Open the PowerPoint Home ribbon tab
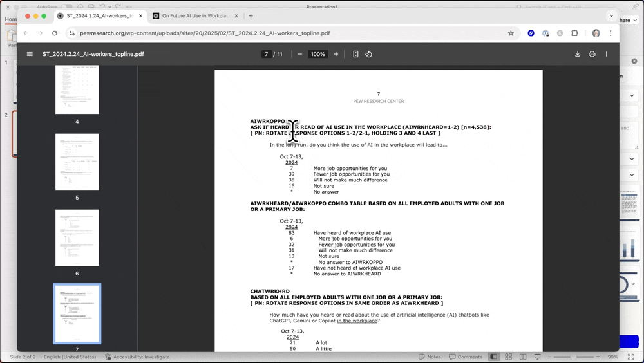Image resolution: width=644 pixels, height=363 pixels. coord(11,19)
